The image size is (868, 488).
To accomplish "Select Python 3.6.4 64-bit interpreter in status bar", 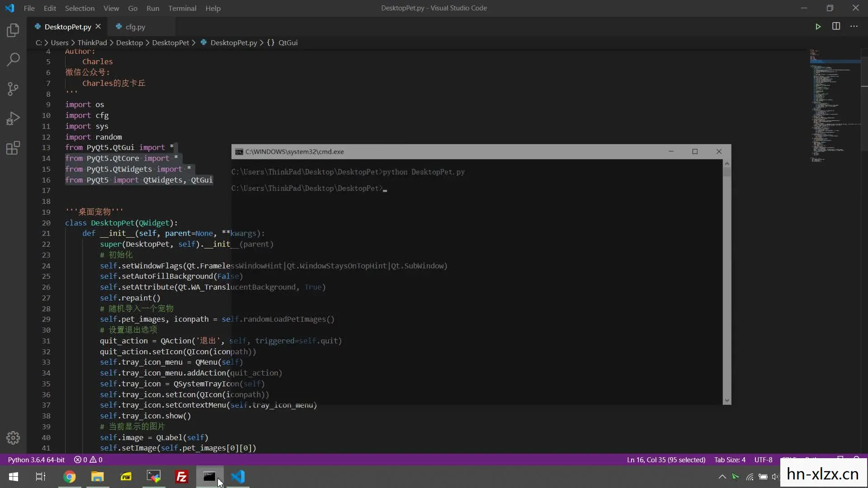I will [x=36, y=460].
